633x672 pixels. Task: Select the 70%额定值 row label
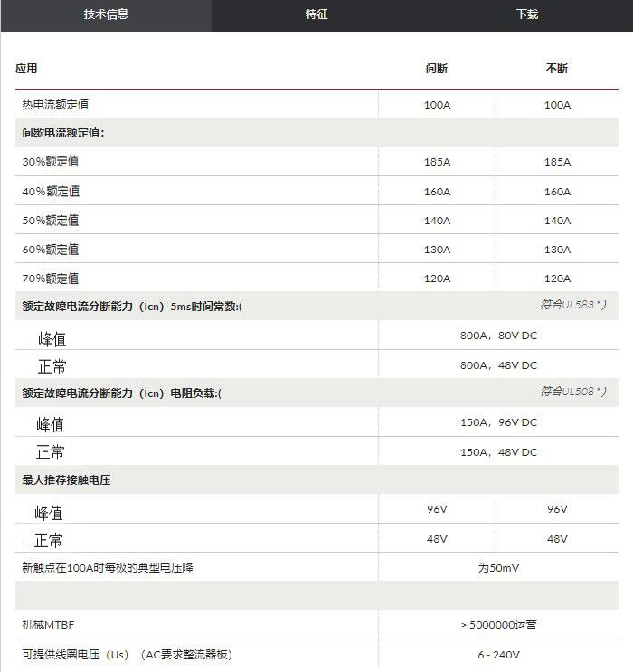click(51, 279)
